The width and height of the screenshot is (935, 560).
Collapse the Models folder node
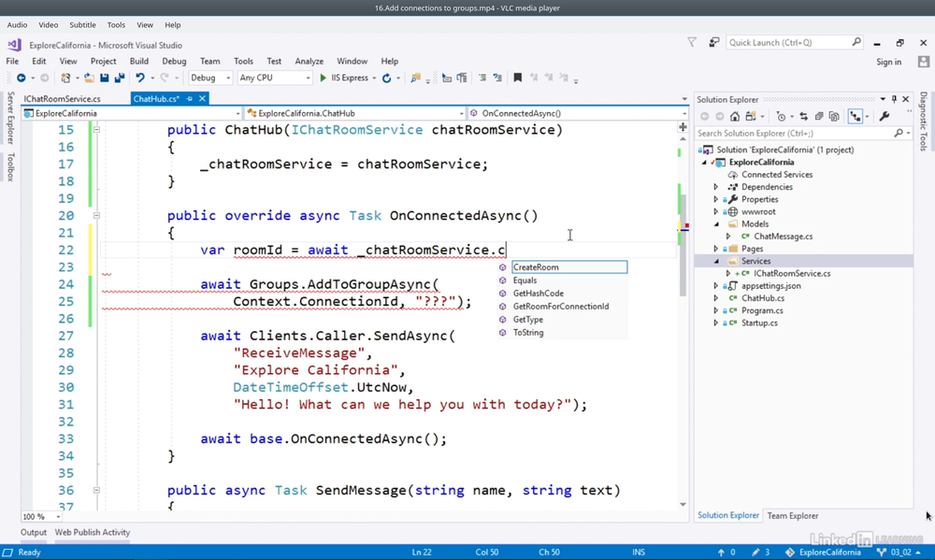(716, 224)
